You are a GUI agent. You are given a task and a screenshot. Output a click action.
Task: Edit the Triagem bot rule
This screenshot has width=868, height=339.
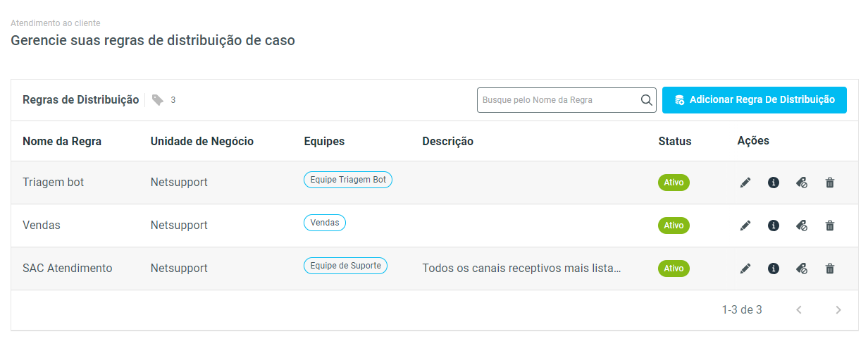pyautogui.click(x=745, y=183)
